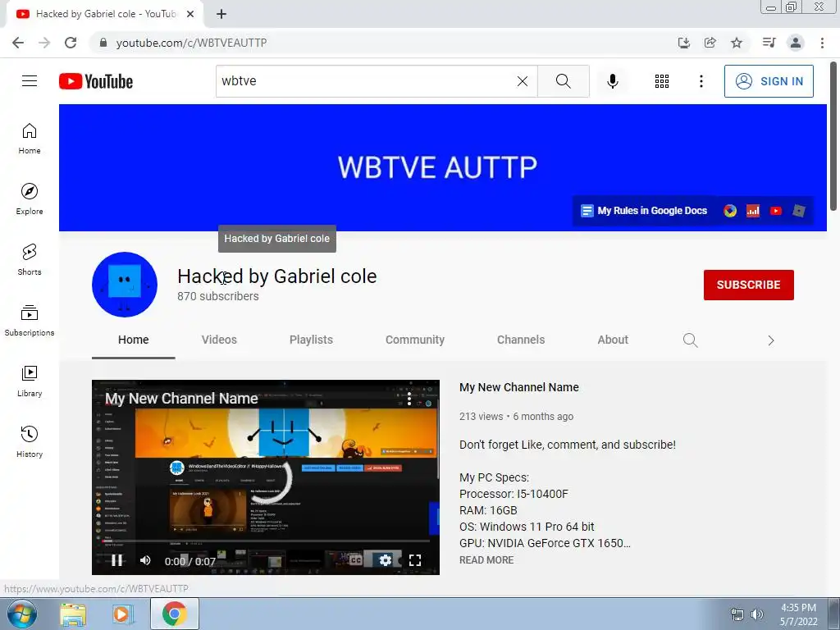Switch to the Videos tab
Image resolution: width=840 pixels, height=630 pixels.
pyautogui.click(x=219, y=340)
